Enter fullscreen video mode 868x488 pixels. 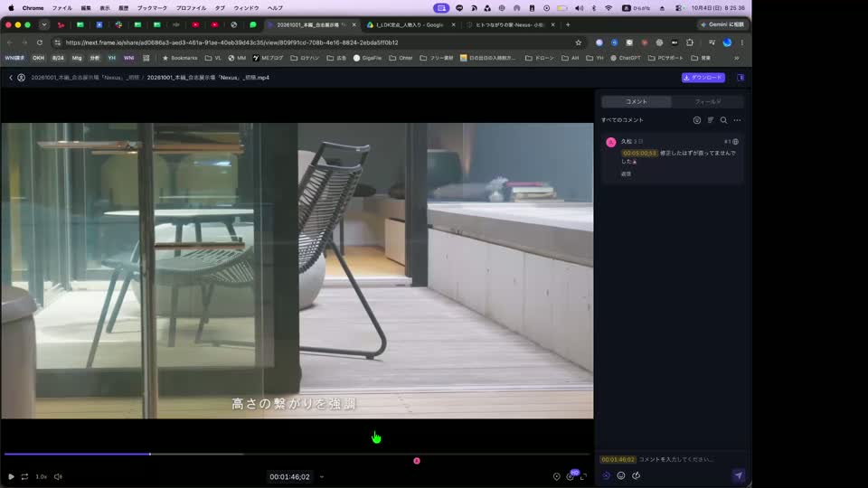click(583, 476)
